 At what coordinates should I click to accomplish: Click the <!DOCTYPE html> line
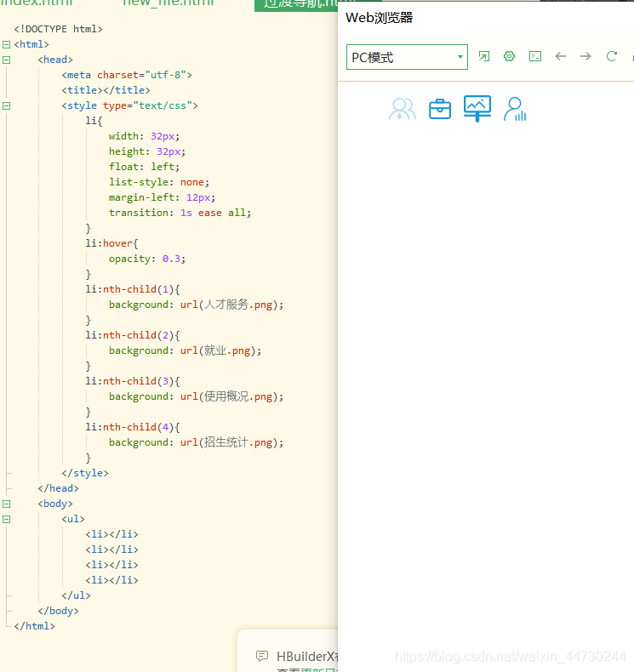click(x=59, y=29)
